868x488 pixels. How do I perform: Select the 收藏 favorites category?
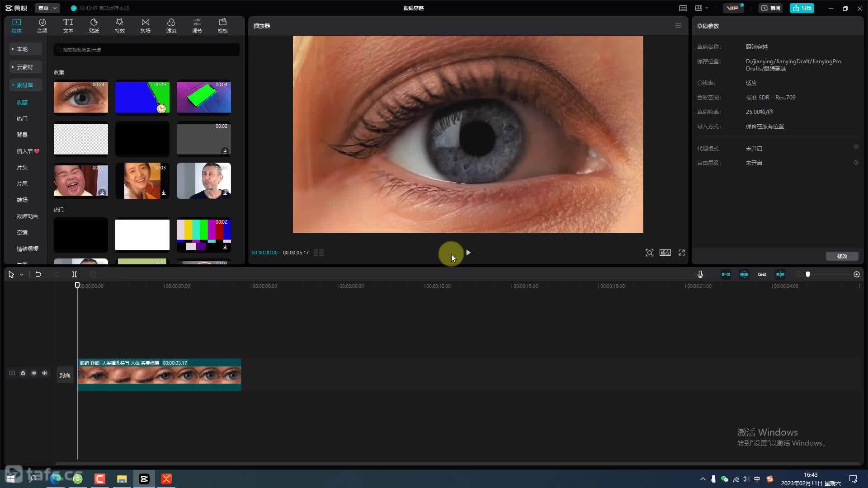(x=22, y=103)
